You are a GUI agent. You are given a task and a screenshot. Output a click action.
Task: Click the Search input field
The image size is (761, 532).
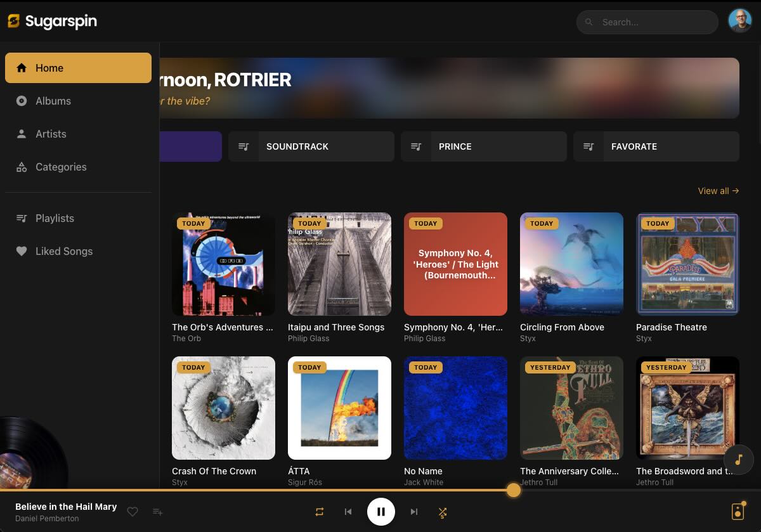[647, 22]
